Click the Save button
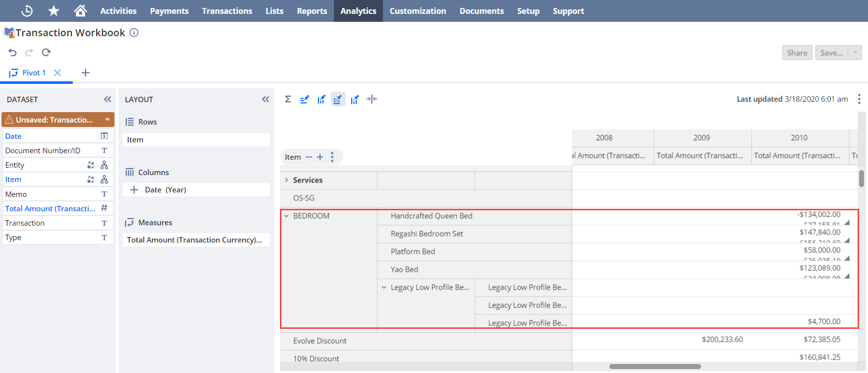Viewport: 868px width, 373px height. [x=831, y=53]
